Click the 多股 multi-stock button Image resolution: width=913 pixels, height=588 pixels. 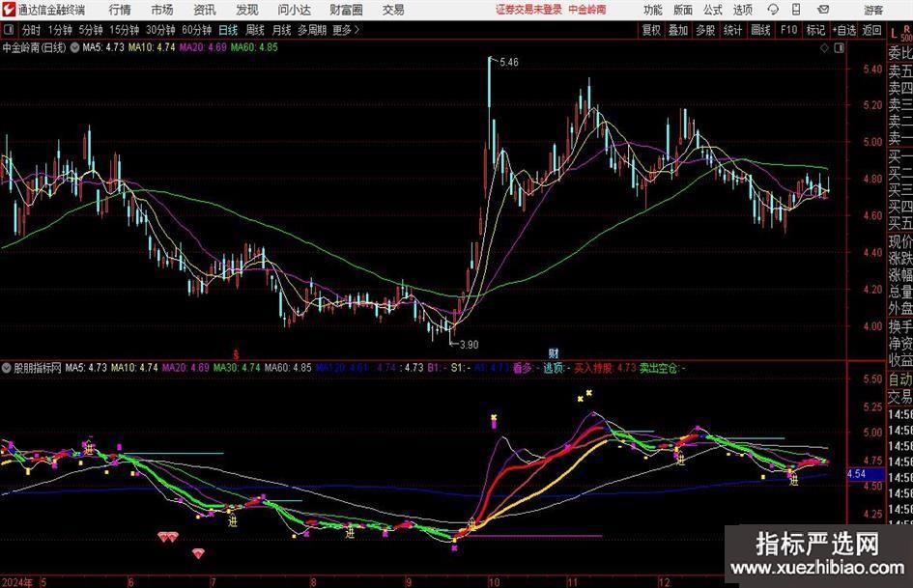(705, 30)
